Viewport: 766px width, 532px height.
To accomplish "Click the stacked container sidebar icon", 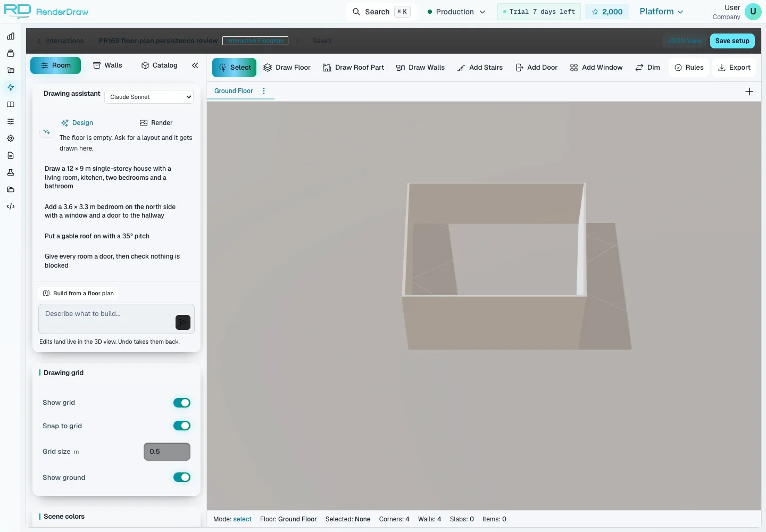I will pos(11,53).
